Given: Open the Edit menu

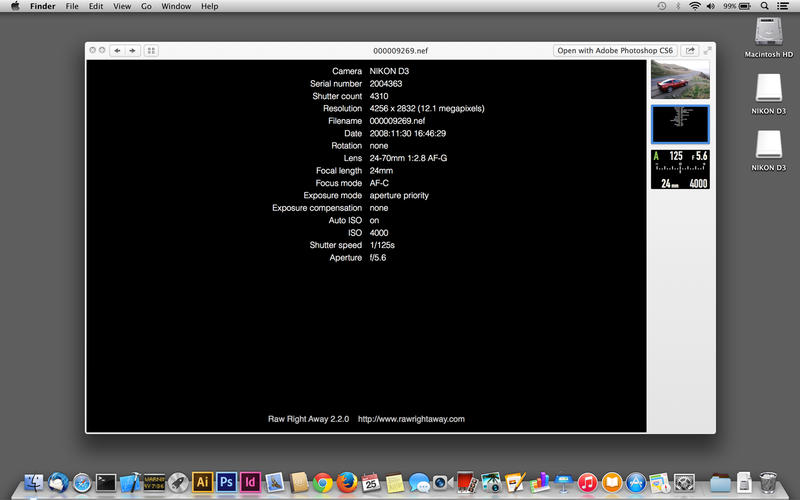Looking at the screenshot, I should (96, 6).
